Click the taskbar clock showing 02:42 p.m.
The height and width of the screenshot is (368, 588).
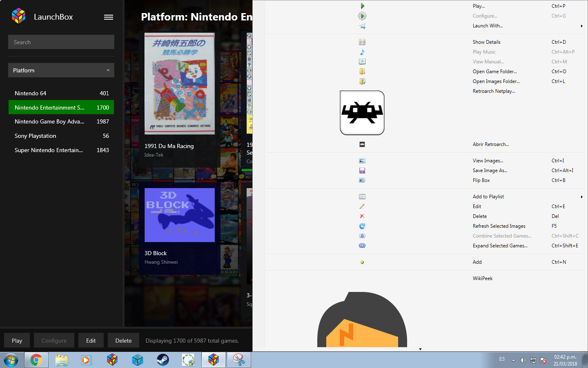(x=565, y=360)
